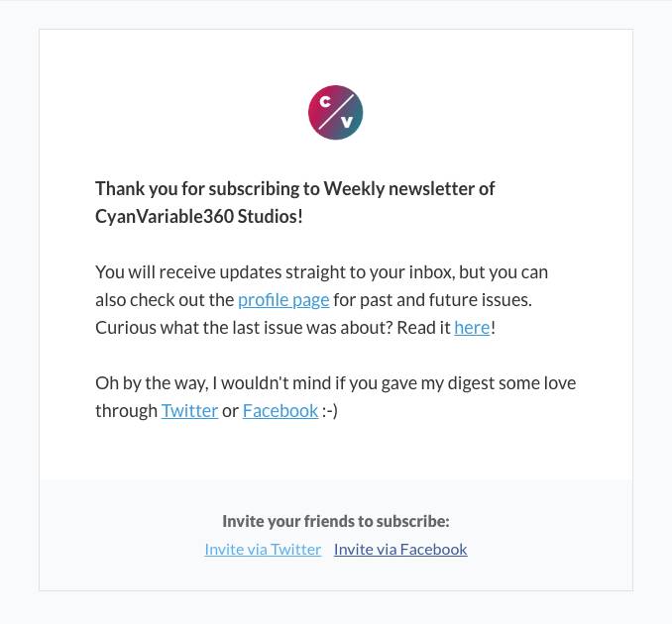Click the CV circular logo
Viewport: 672px width, 624px height.
coord(336,113)
